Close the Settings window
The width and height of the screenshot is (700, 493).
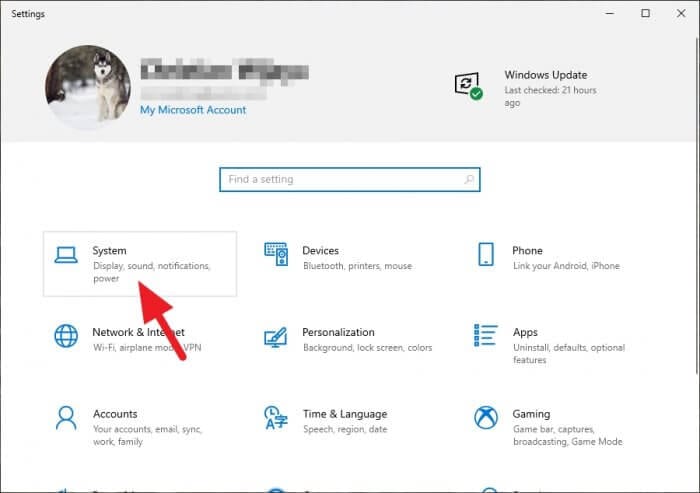[x=681, y=13]
